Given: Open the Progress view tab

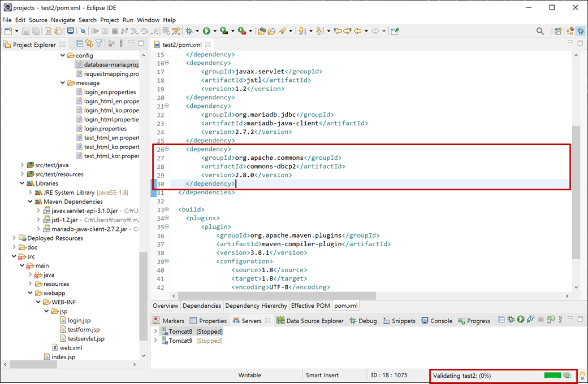Looking at the screenshot, I should point(474,321).
